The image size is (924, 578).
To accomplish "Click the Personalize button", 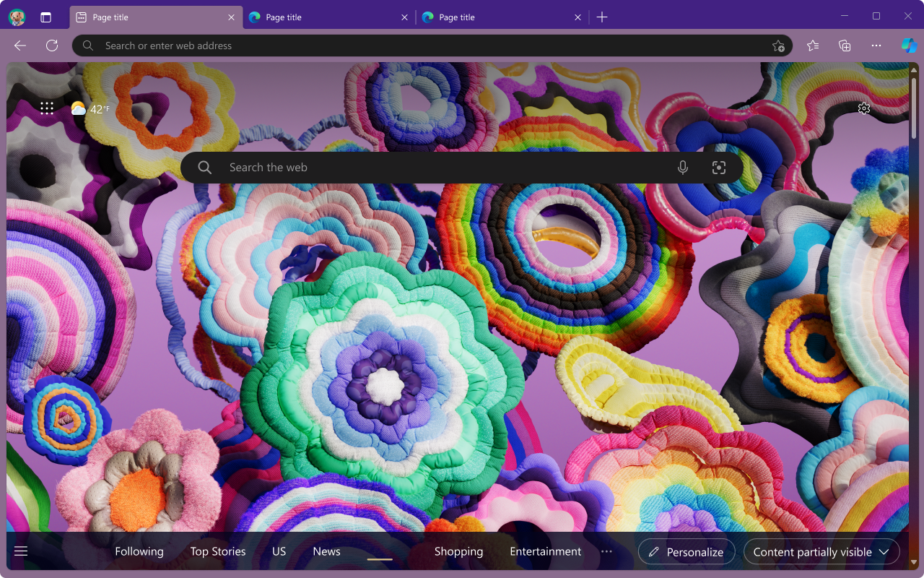I will 686,552.
